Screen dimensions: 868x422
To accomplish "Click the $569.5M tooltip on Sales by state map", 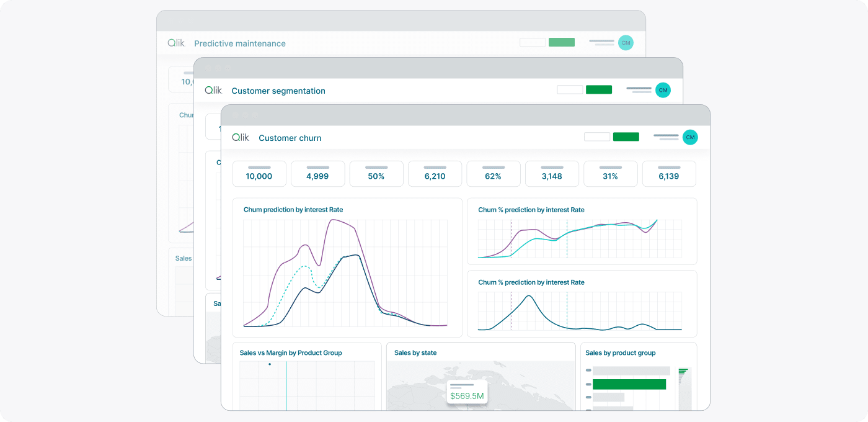I will click(x=467, y=391).
